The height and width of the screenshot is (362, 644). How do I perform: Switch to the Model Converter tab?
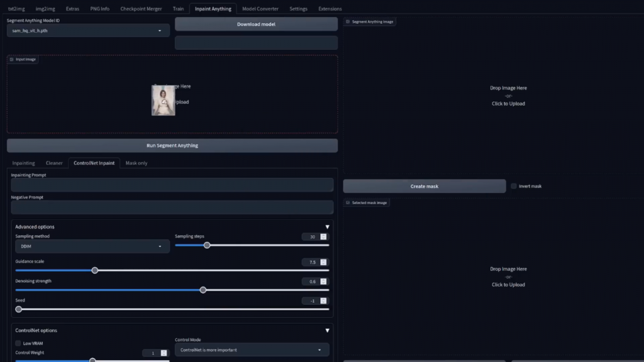point(260,9)
